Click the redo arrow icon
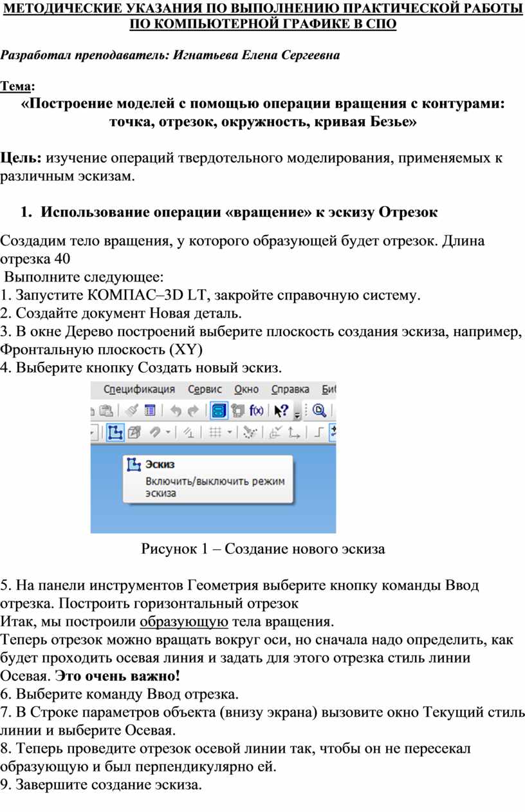 tap(194, 411)
